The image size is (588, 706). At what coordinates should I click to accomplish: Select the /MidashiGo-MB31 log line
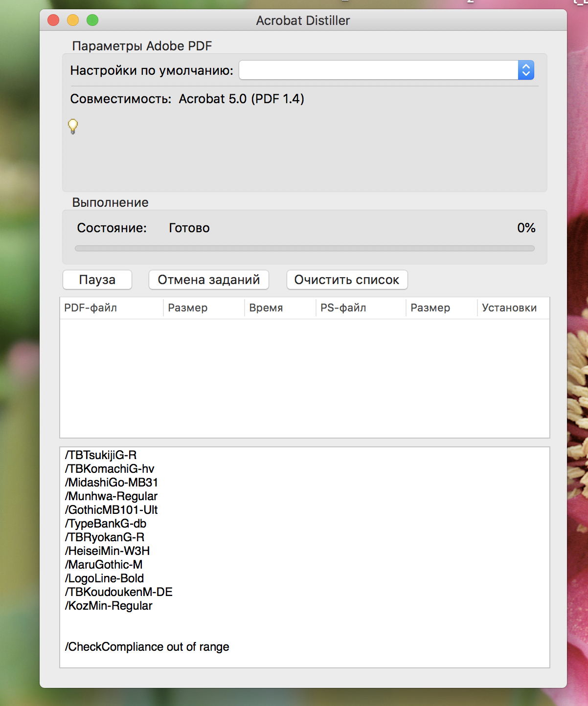112,483
